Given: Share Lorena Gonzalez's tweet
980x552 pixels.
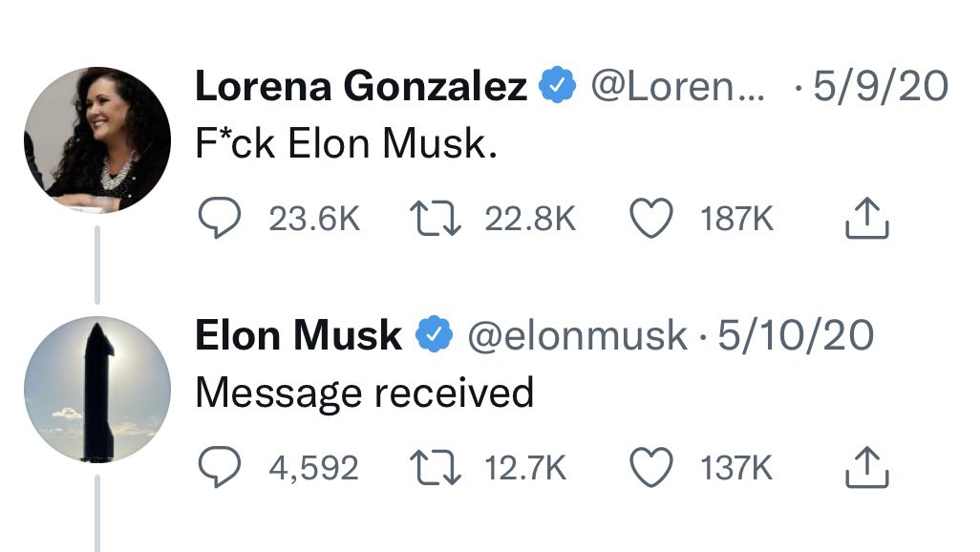Looking at the screenshot, I should [x=867, y=218].
